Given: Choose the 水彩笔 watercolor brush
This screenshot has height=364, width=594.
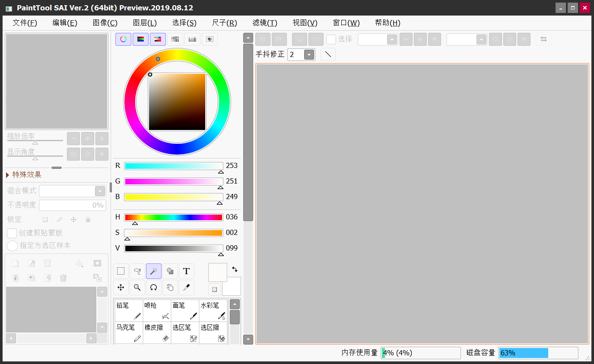Looking at the screenshot, I should pos(213,311).
